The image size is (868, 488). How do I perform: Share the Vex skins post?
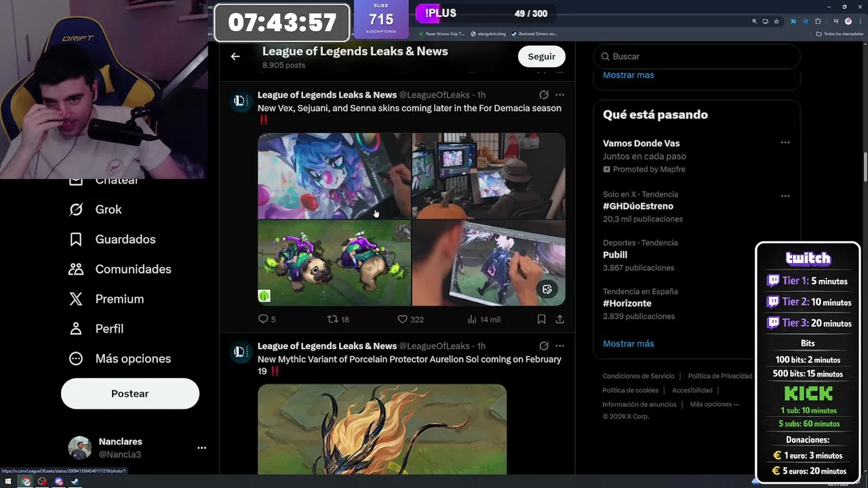pos(559,319)
